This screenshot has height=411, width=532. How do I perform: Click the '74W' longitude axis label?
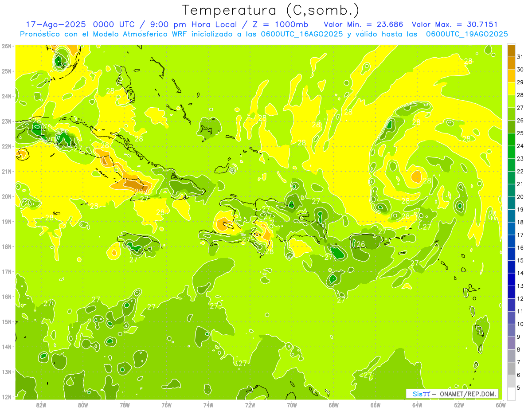pyautogui.click(x=208, y=405)
